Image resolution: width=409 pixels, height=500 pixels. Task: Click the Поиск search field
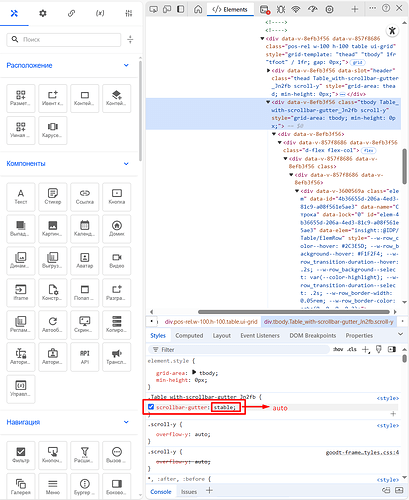(x=64, y=40)
